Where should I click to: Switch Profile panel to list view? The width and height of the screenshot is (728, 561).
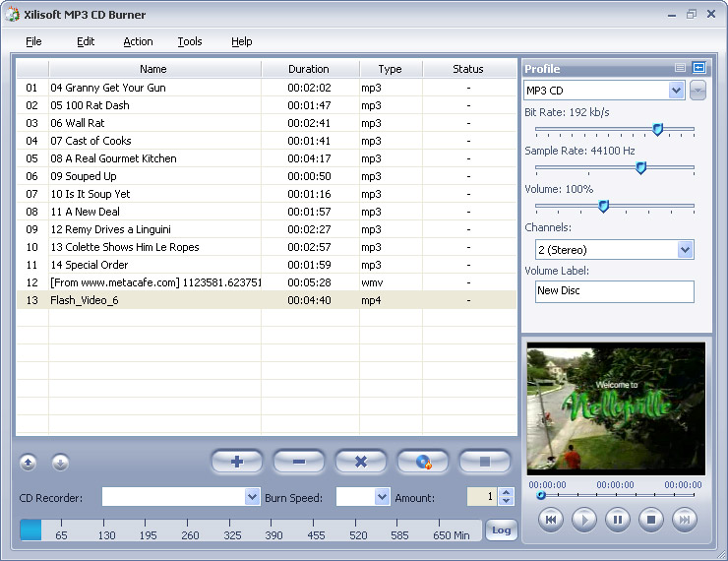(x=680, y=68)
